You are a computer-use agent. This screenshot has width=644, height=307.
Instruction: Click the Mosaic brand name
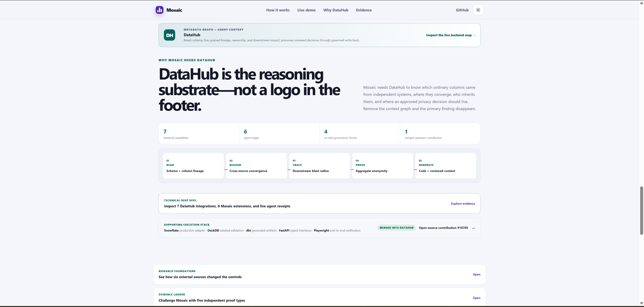[174, 10]
